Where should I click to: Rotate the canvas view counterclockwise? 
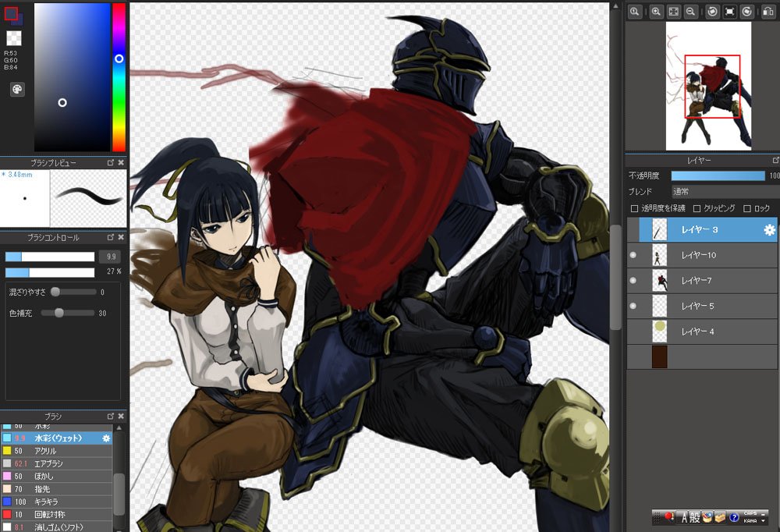pyautogui.click(x=712, y=12)
